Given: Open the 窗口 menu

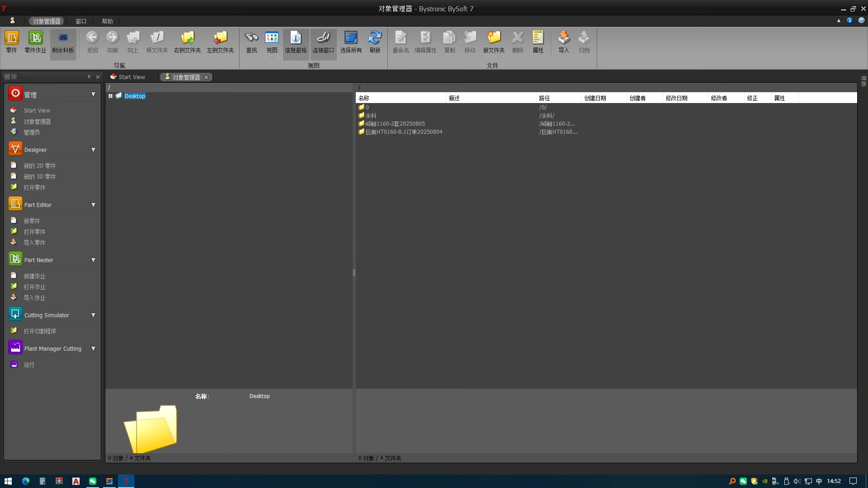Looking at the screenshot, I should [81, 21].
